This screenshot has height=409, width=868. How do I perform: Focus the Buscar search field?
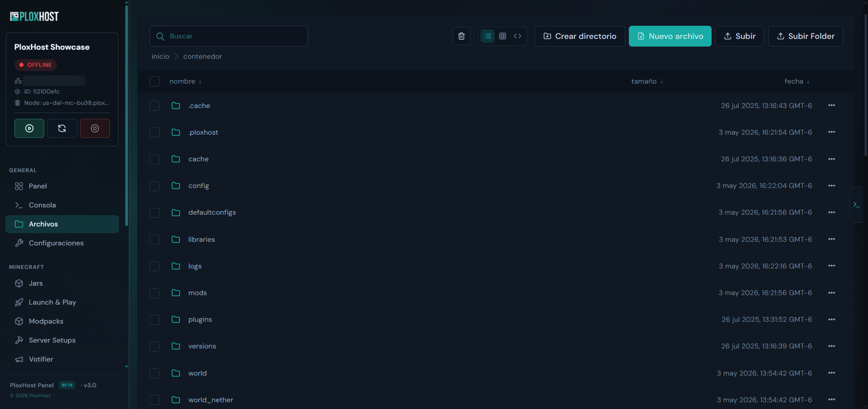(229, 36)
